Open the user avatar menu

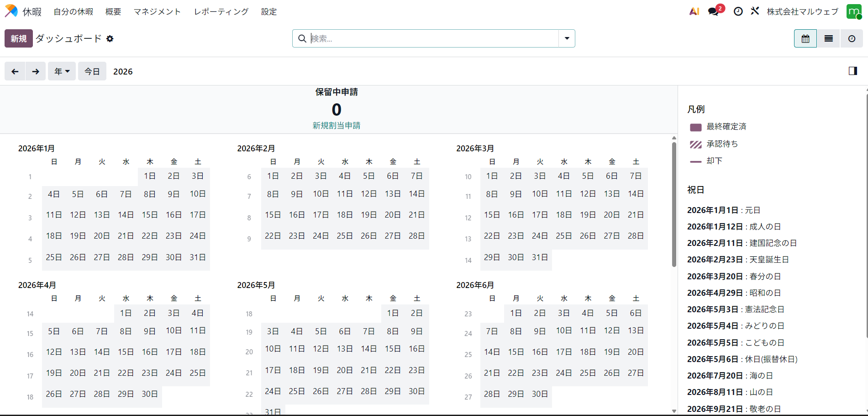click(x=854, y=11)
